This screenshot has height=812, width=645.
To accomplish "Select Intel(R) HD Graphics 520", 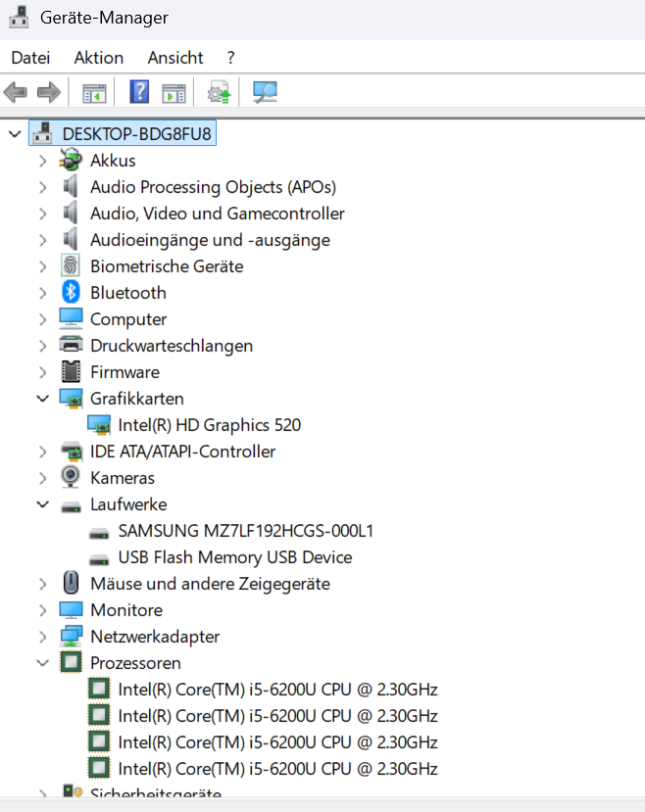I will point(210,425).
